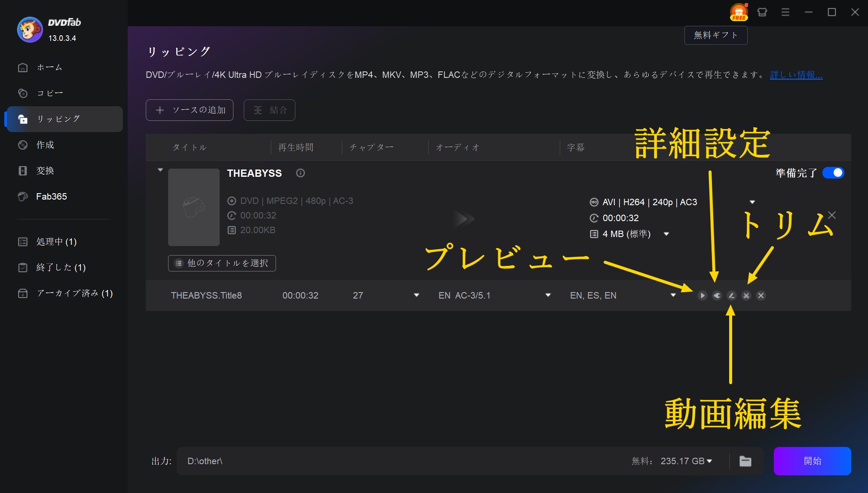Click the THEABYSS disc thumbnail
868x493 pixels.
194,207
